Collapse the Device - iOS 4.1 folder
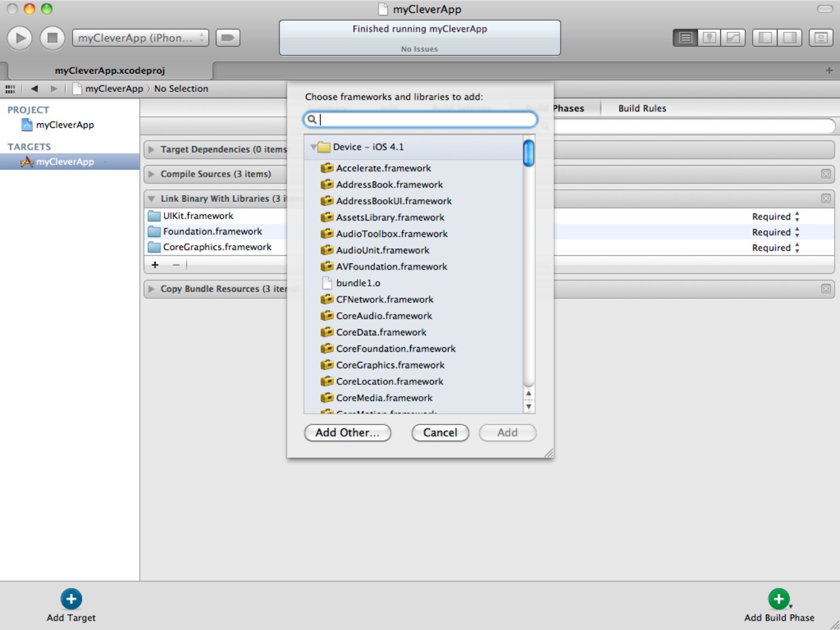This screenshot has height=630, width=840. pyautogui.click(x=314, y=147)
